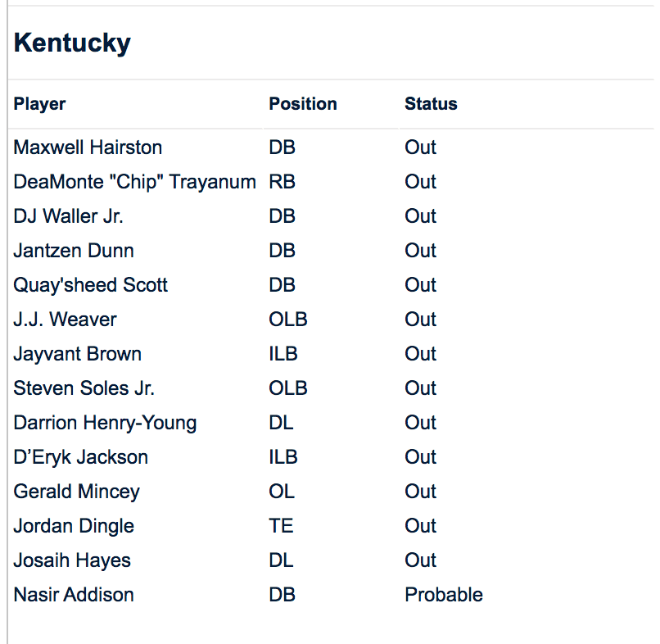Select the Gerald Mincey row name
This screenshot has height=644, width=660.
(x=76, y=492)
